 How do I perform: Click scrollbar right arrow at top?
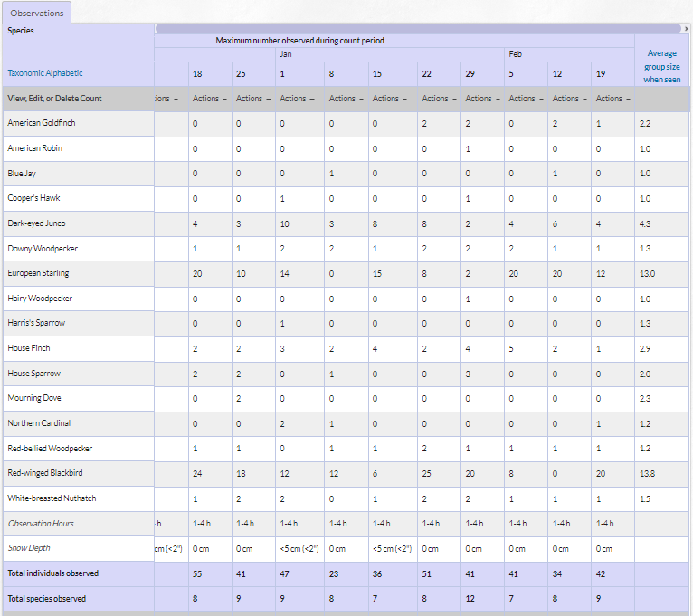686,29
